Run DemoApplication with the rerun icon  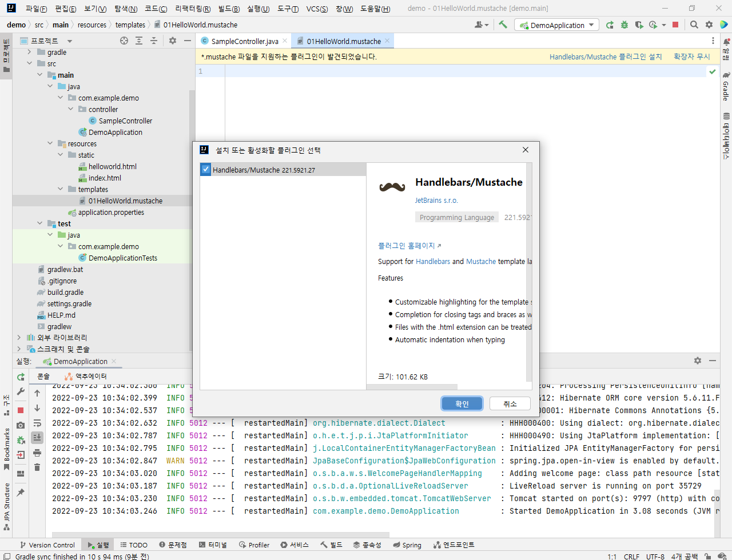610,25
